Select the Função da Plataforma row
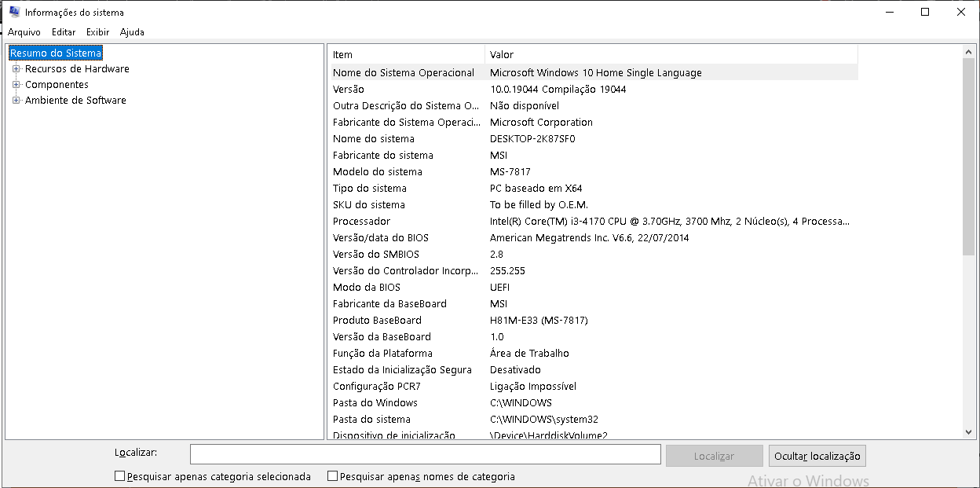This screenshot has width=980, height=488. [x=593, y=353]
